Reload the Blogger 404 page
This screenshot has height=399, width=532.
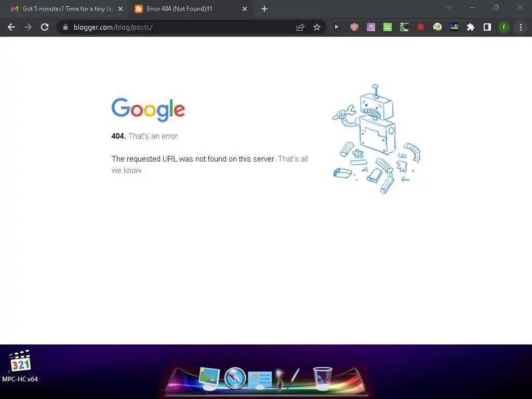[45, 27]
